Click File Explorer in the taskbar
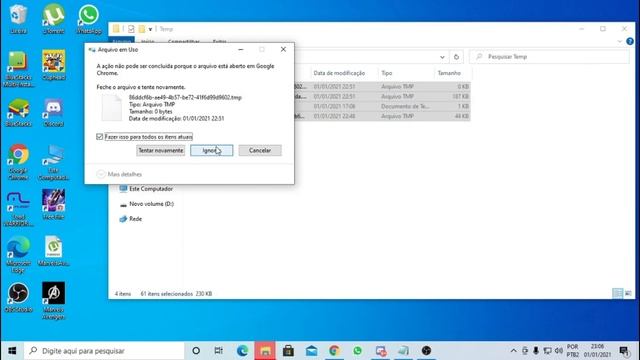The height and width of the screenshot is (360, 640). [x=265, y=351]
